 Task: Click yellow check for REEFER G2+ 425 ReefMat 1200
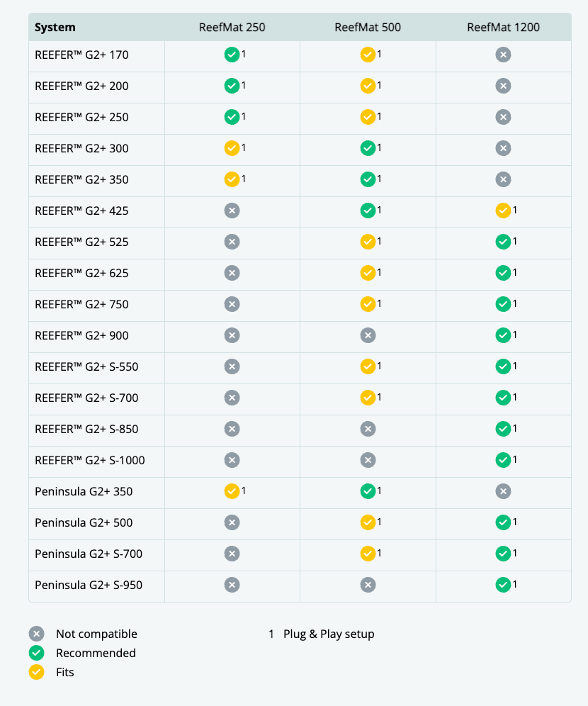tap(503, 211)
